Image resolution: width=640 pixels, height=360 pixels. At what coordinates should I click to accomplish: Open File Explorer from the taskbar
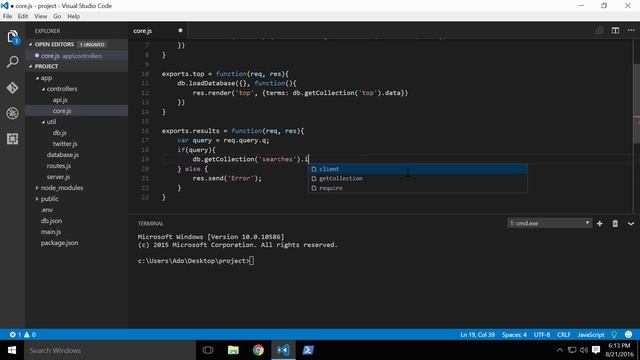[233, 350]
